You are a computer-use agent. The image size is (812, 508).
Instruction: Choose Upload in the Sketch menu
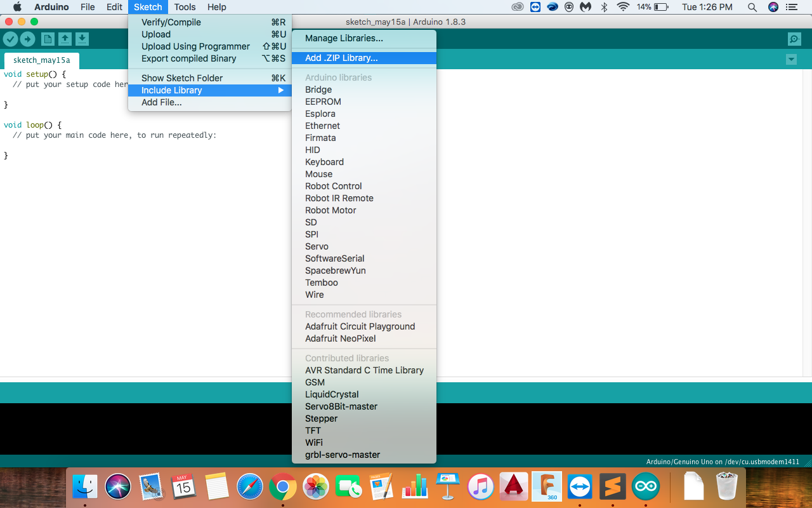point(210,34)
